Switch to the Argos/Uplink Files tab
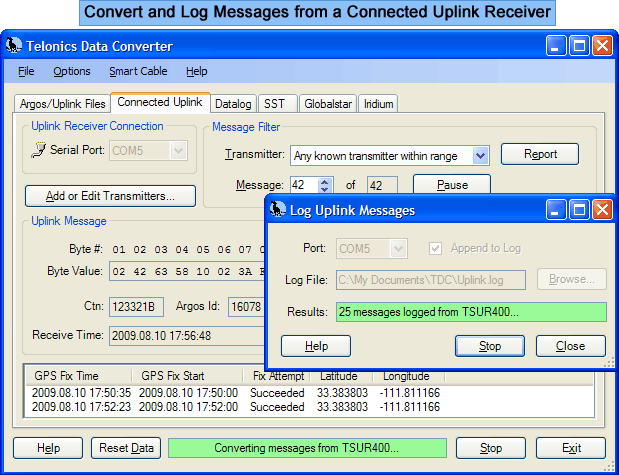 (62, 104)
